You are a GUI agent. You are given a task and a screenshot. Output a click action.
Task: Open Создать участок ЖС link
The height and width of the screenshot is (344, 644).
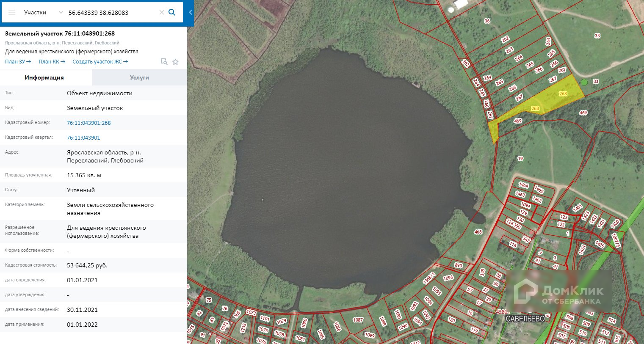(100, 62)
